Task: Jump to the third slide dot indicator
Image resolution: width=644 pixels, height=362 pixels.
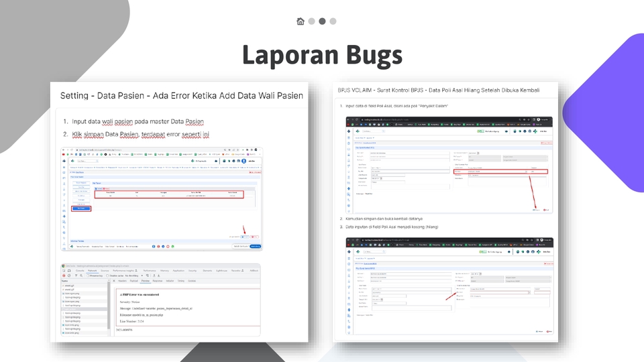Action: click(333, 21)
